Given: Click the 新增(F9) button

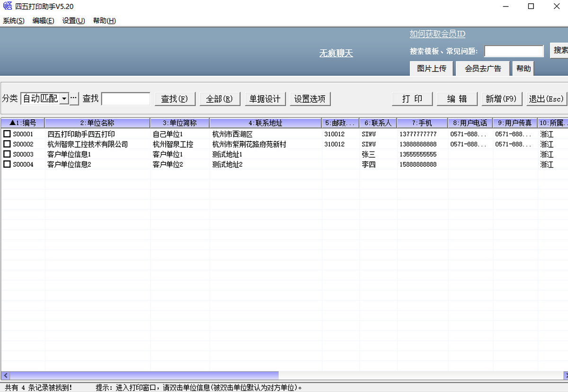Looking at the screenshot, I should click(501, 99).
